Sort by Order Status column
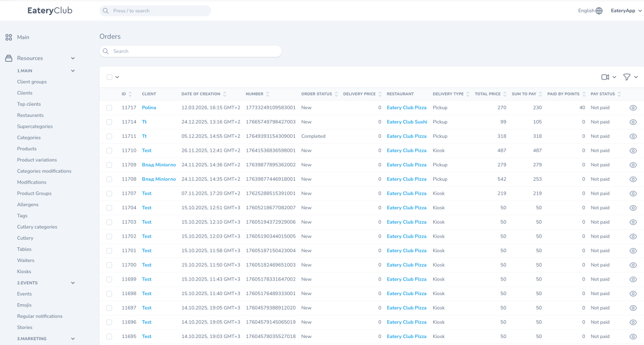The image size is (644, 345). coord(336,94)
